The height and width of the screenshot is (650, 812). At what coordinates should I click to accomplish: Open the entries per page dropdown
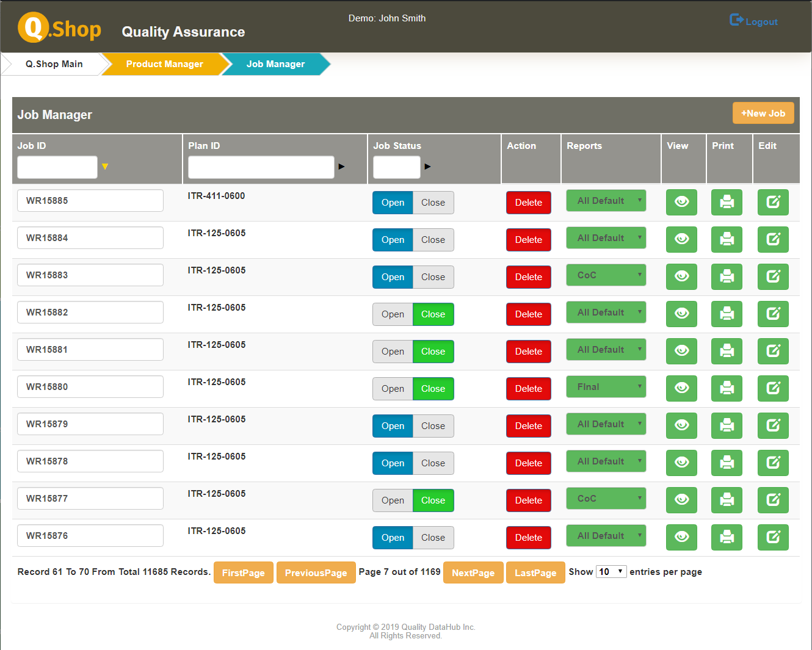[x=611, y=572]
